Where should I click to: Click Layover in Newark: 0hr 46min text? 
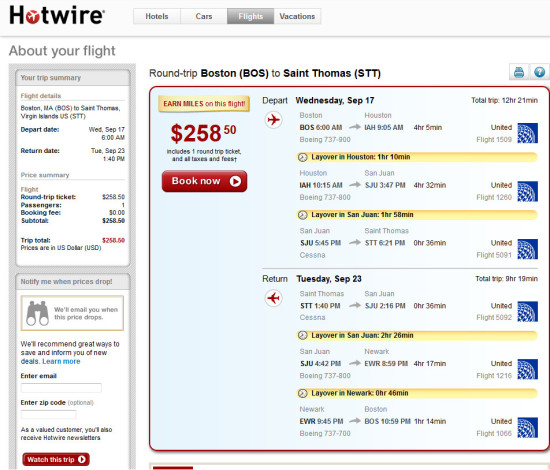coord(360,393)
